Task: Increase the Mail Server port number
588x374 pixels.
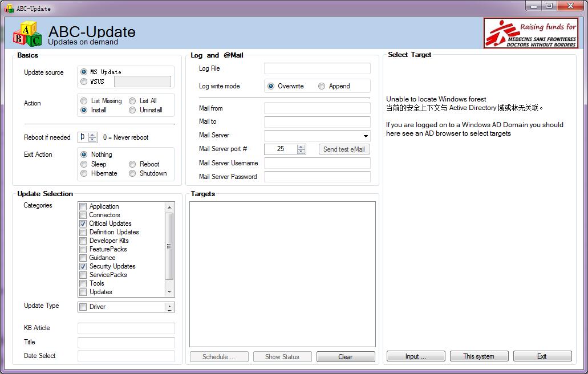Action: coord(302,147)
